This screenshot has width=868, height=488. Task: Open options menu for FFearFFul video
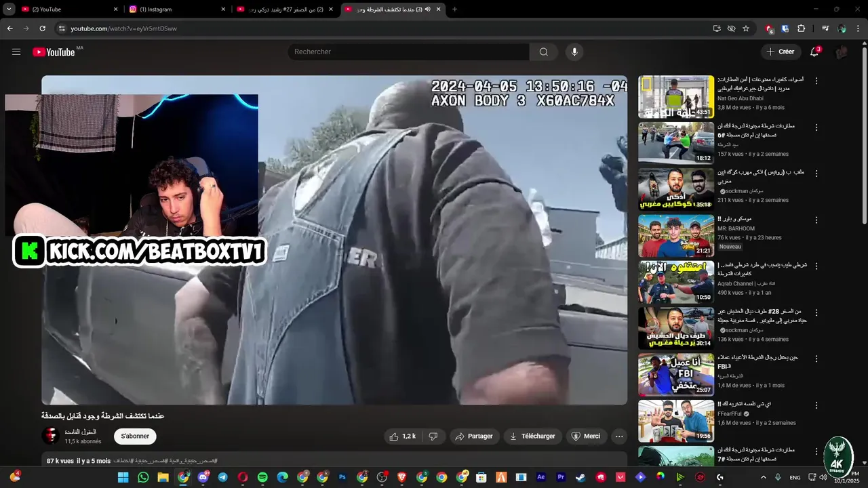click(816, 405)
